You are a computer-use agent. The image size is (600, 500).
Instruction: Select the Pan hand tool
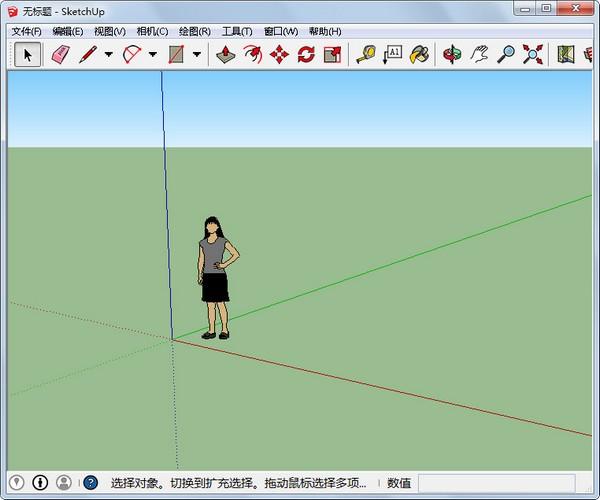(479, 54)
